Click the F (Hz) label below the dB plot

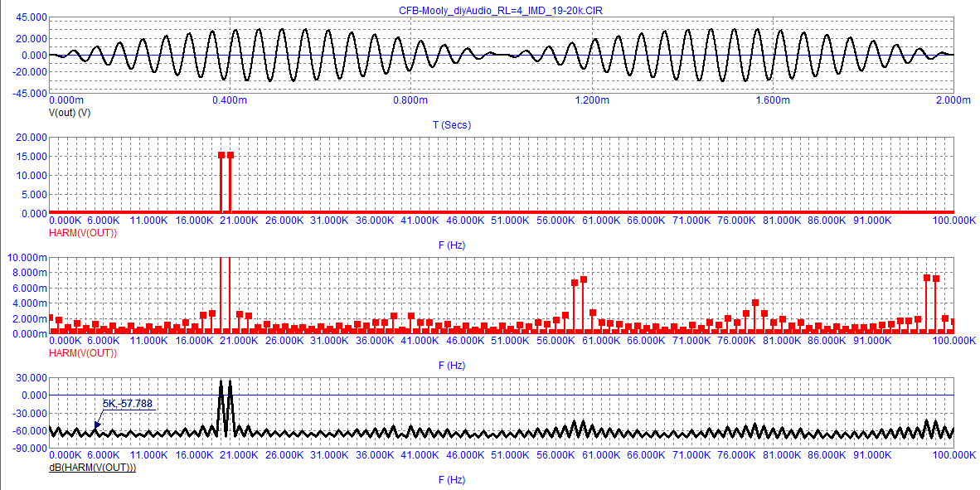click(452, 480)
